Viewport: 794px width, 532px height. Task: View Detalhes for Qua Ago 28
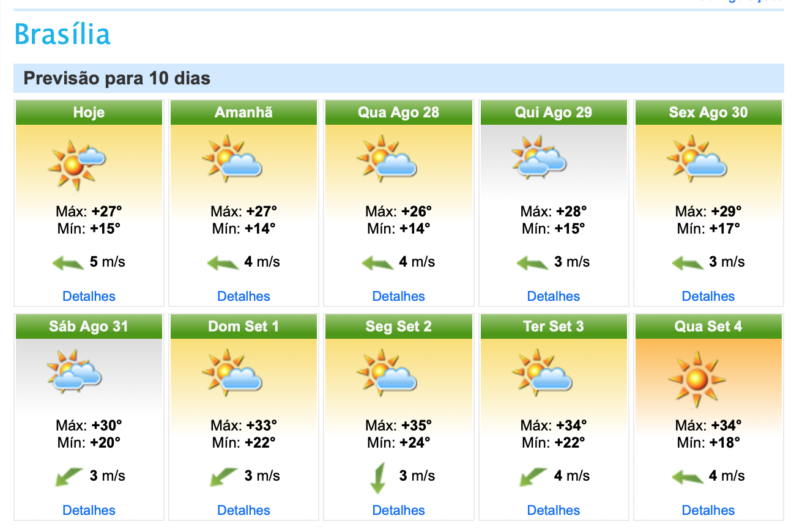coord(398,296)
